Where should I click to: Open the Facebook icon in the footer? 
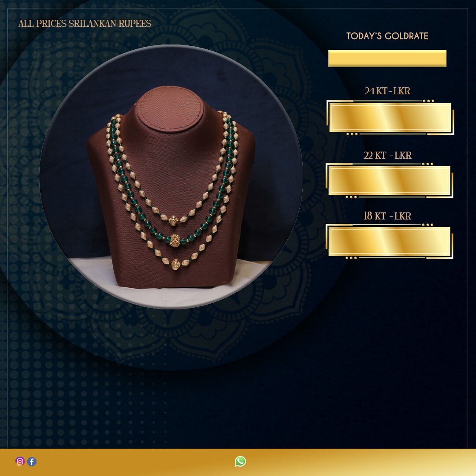tap(32, 461)
